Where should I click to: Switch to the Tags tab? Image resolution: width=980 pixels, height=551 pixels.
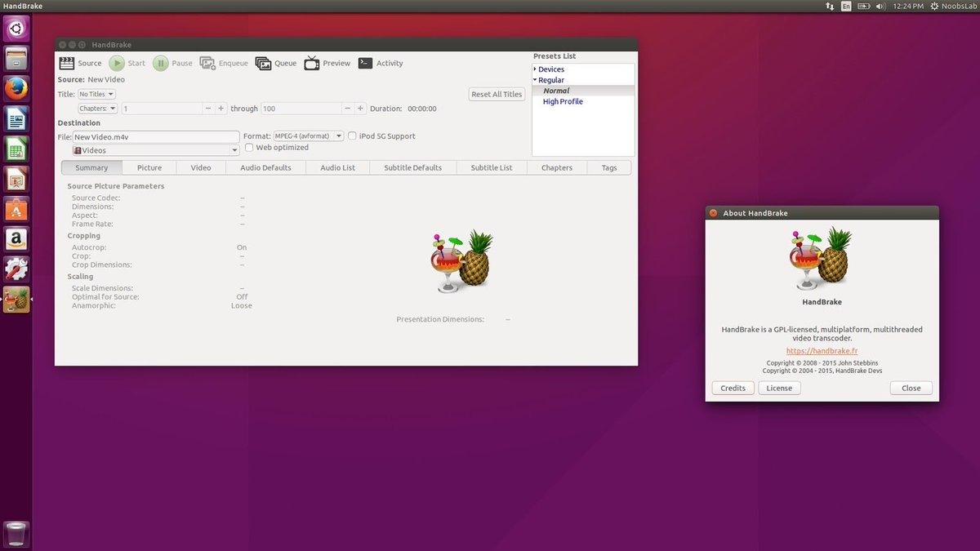coord(609,167)
